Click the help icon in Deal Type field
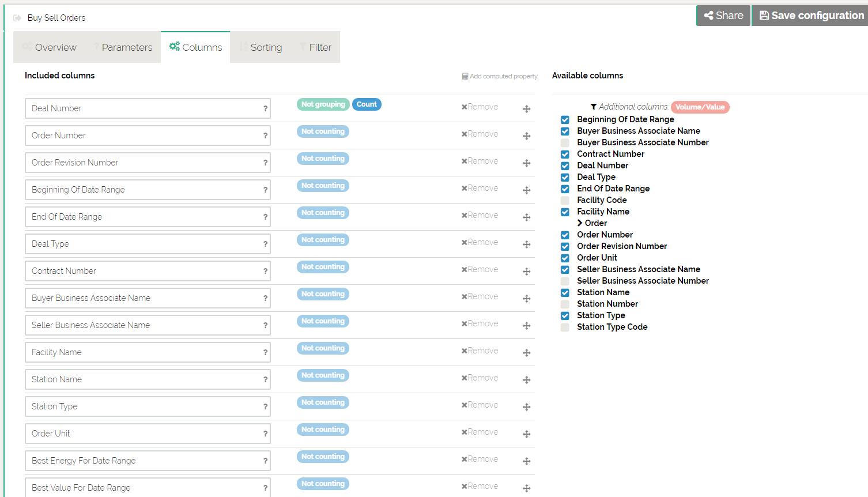This screenshot has width=868, height=497. coord(265,244)
